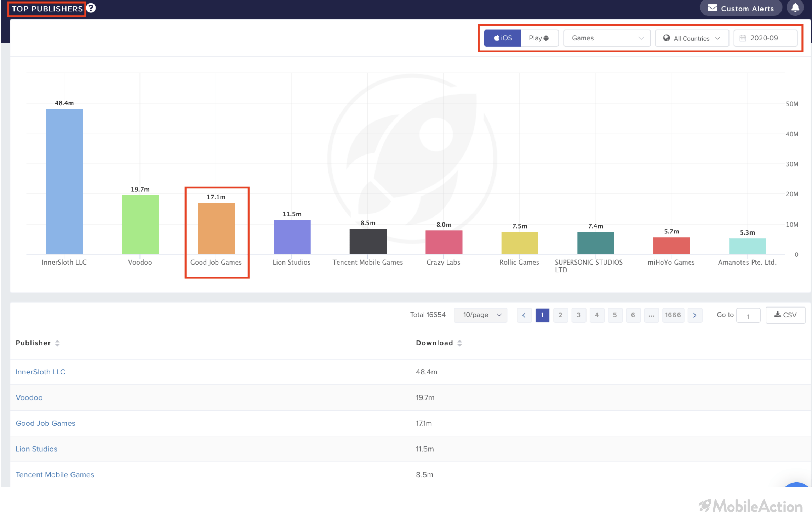The width and height of the screenshot is (812, 530).
Task: Click the 48.4m download value in table
Action: click(x=426, y=372)
